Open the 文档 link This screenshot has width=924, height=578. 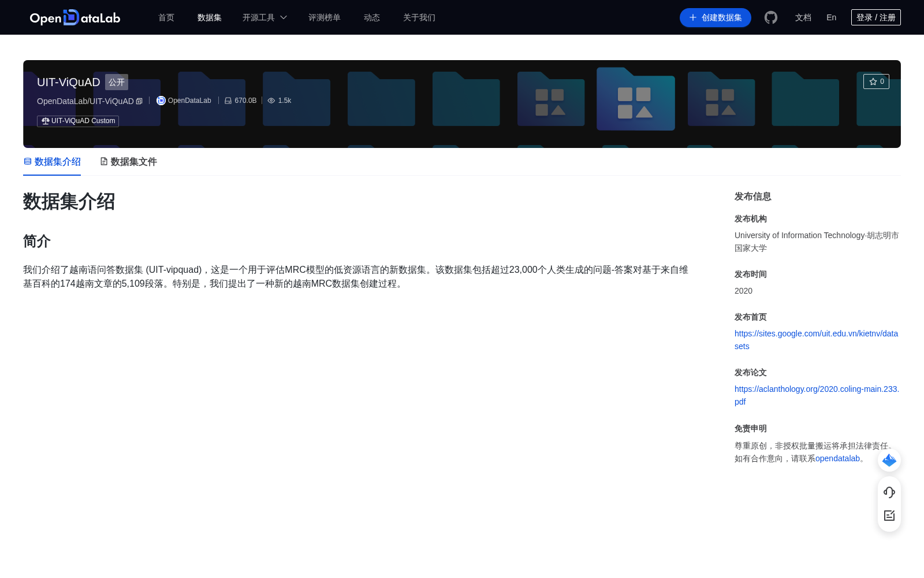tap(803, 17)
